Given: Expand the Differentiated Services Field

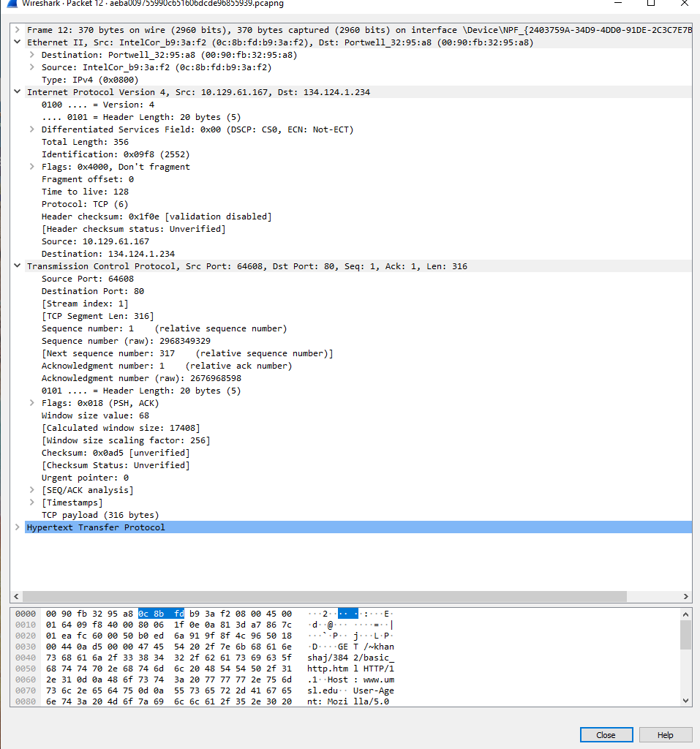Looking at the screenshot, I should pos(30,129).
